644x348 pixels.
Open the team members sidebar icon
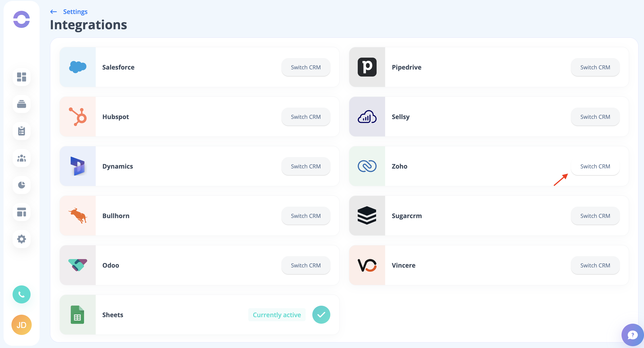pos(22,158)
